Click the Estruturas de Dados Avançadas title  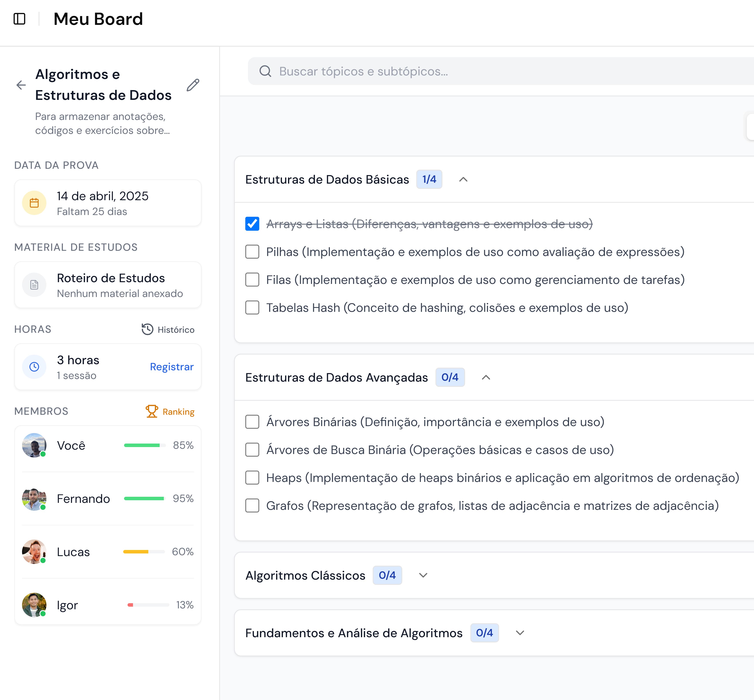point(337,377)
